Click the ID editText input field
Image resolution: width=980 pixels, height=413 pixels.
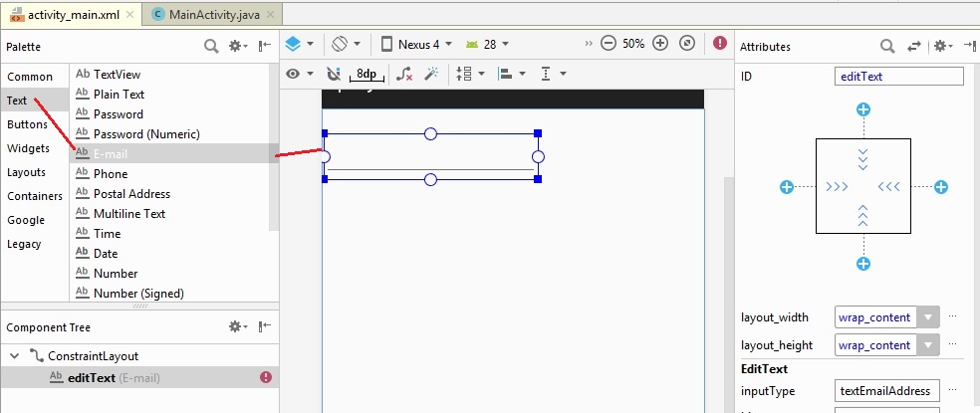pyautogui.click(x=898, y=76)
